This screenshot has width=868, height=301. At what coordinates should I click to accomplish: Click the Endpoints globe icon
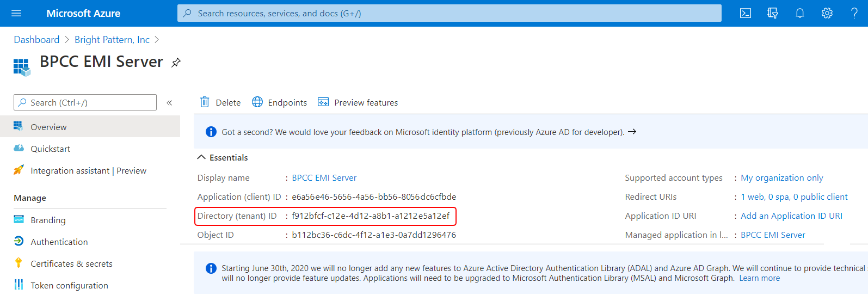click(x=257, y=102)
